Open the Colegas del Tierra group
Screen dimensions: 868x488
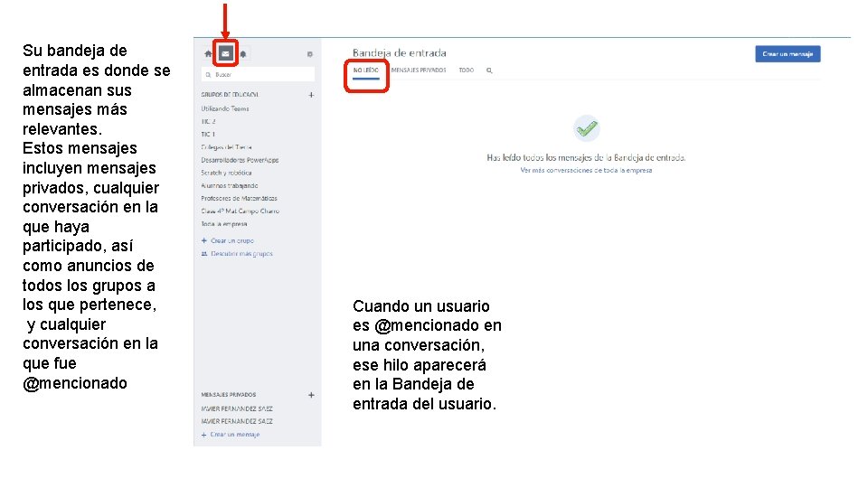coord(226,147)
